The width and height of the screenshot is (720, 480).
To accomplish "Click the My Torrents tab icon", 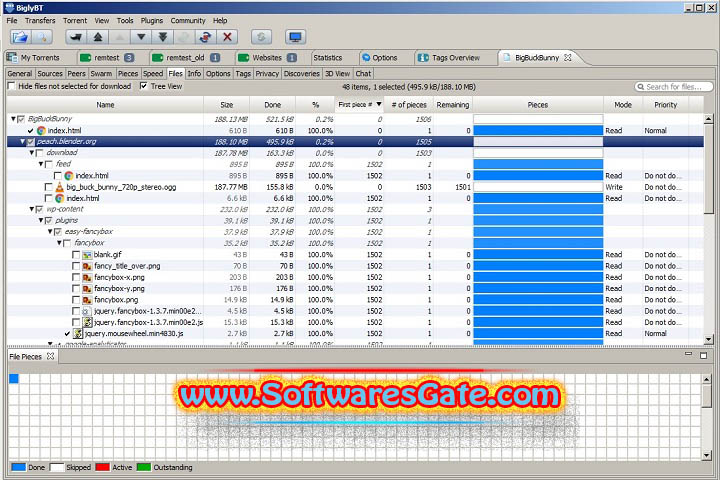I will tap(12, 57).
